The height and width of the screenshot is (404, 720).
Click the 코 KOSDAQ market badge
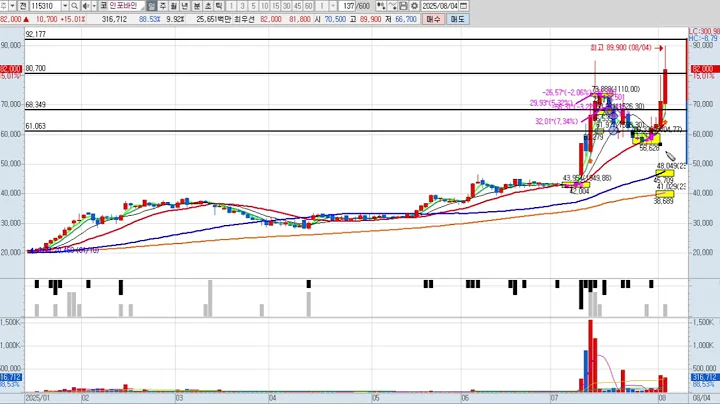pyautogui.click(x=103, y=6)
